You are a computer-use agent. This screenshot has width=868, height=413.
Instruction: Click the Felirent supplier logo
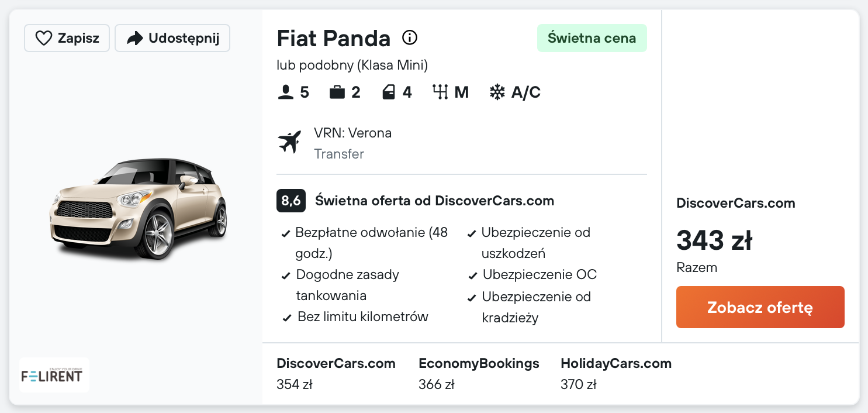tap(54, 375)
